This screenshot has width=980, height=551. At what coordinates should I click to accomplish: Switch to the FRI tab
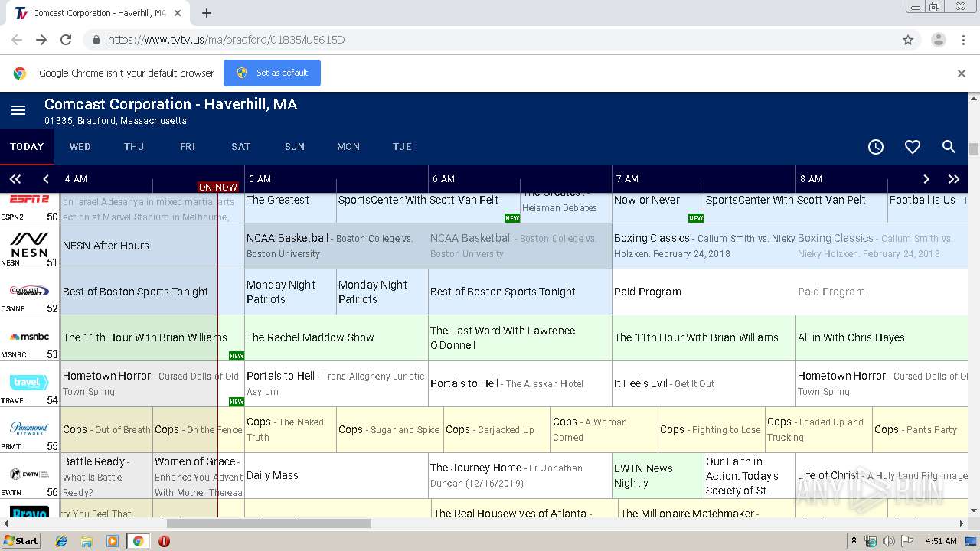pos(188,147)
